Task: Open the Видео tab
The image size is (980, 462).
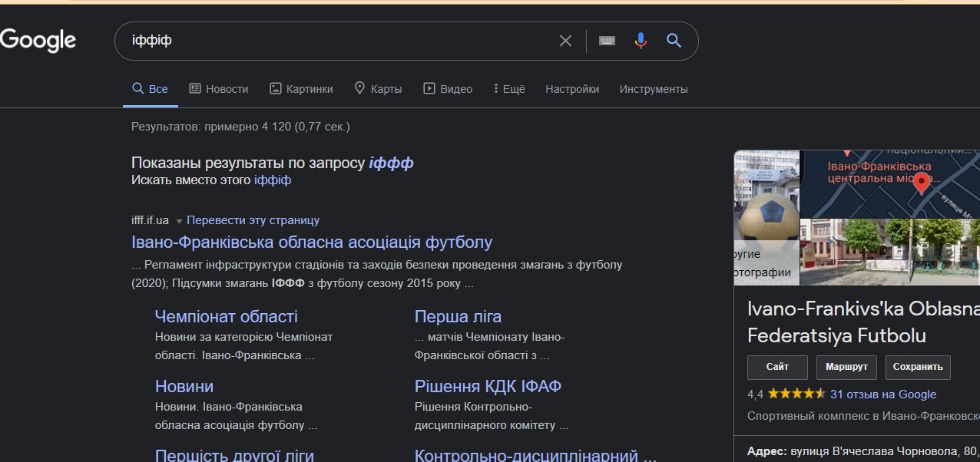Action: pyautogui.click(x=448, y=89)
